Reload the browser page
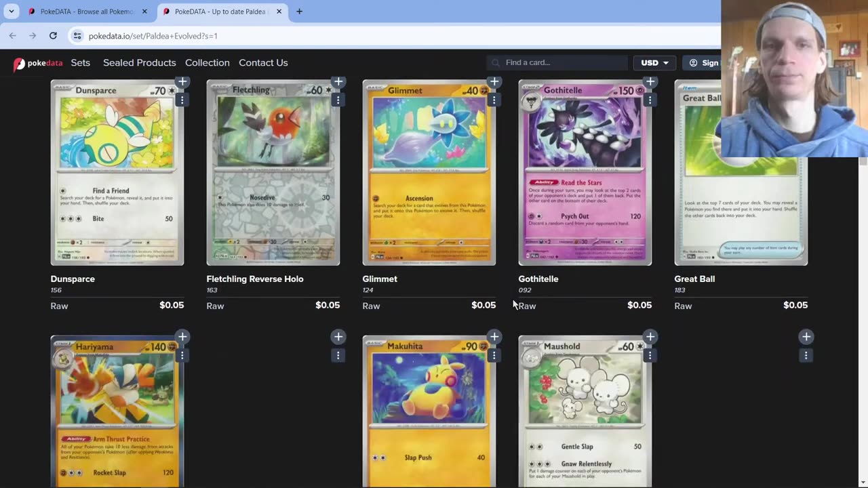868x488 pixels. (53, 35)
